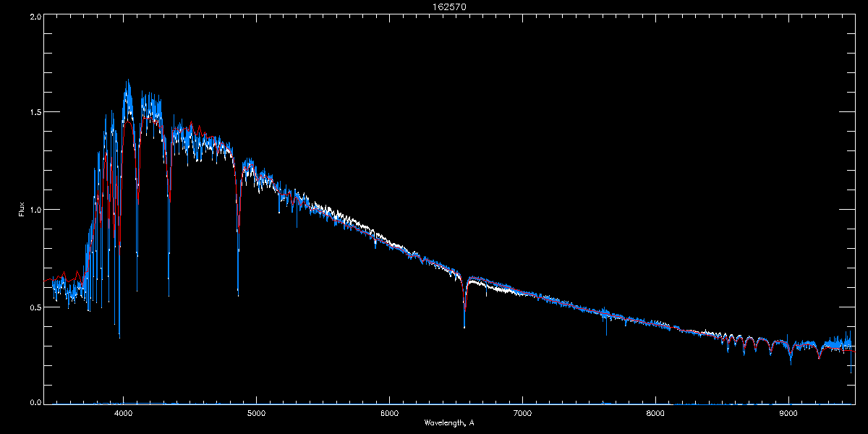Click the 1.0 flux tick label
Viewport: 868px width, 434px height.
pos(35,210)
